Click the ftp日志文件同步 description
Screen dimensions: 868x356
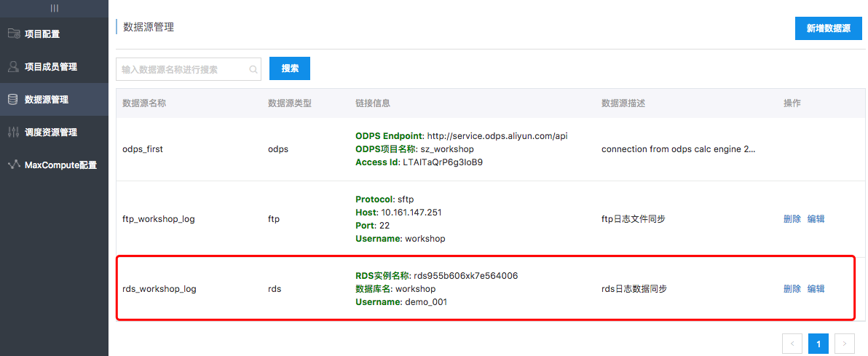click(x=633, y=218)
